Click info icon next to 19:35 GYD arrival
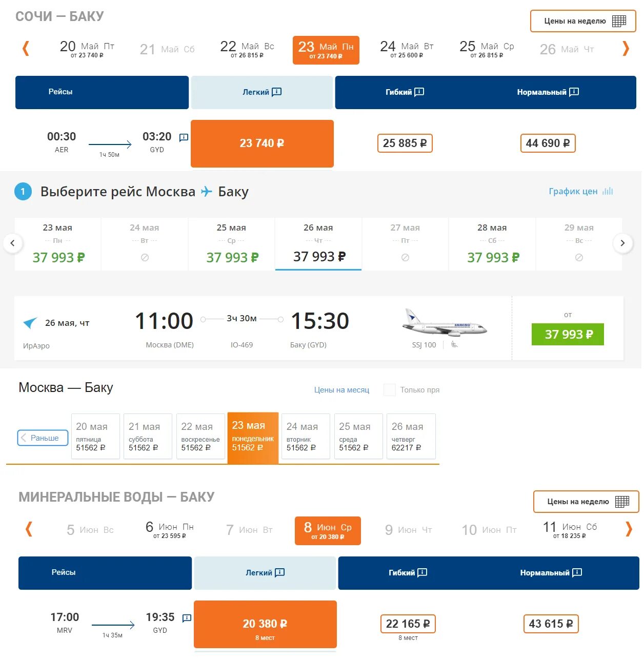 [x=187, y=618]
